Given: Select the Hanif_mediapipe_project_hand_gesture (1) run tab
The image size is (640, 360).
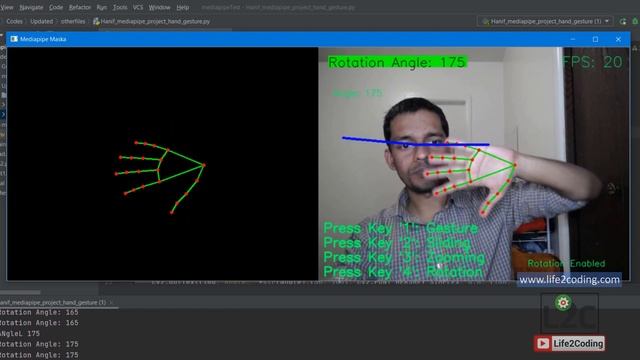Looking at the screenshot, I should [x=53, y=302].
